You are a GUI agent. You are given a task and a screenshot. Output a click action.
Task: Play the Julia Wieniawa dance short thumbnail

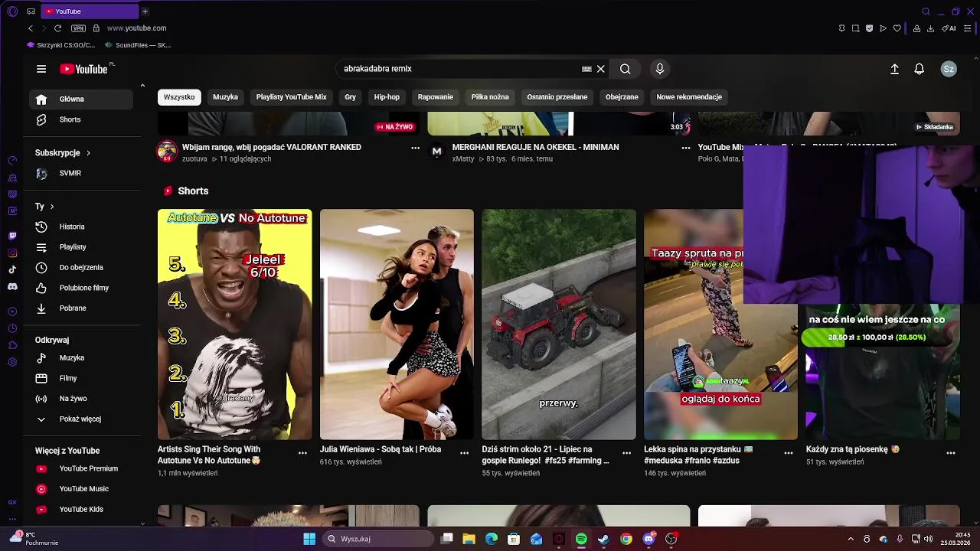click(397, 324)
